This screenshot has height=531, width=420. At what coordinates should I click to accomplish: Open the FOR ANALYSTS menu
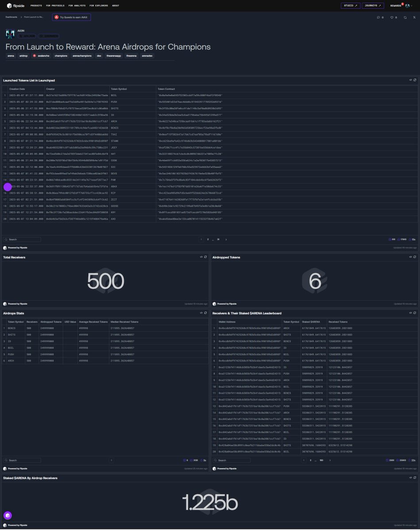click(x=77, y=6)
